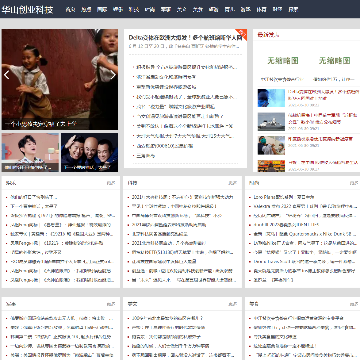This screenshot has width=360, height=360.
Task: Open the right 无缩略图 placeholder image
Action: 334,61
